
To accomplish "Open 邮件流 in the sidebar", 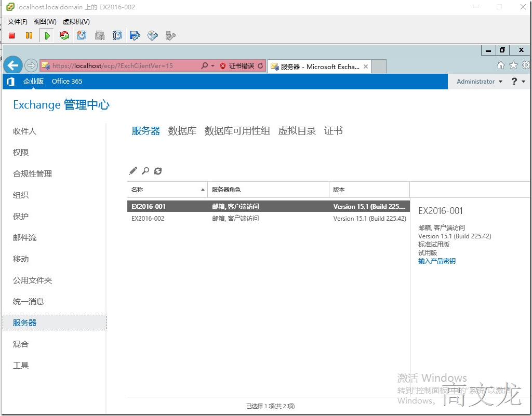I will click(24, 238).
